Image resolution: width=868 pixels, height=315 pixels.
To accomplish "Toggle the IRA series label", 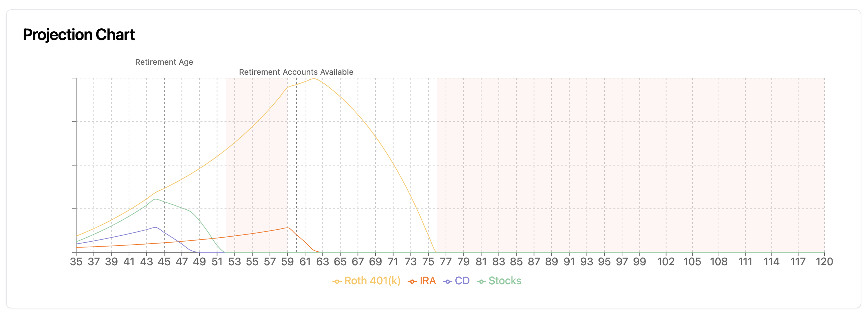I will [x=428, y=281].
